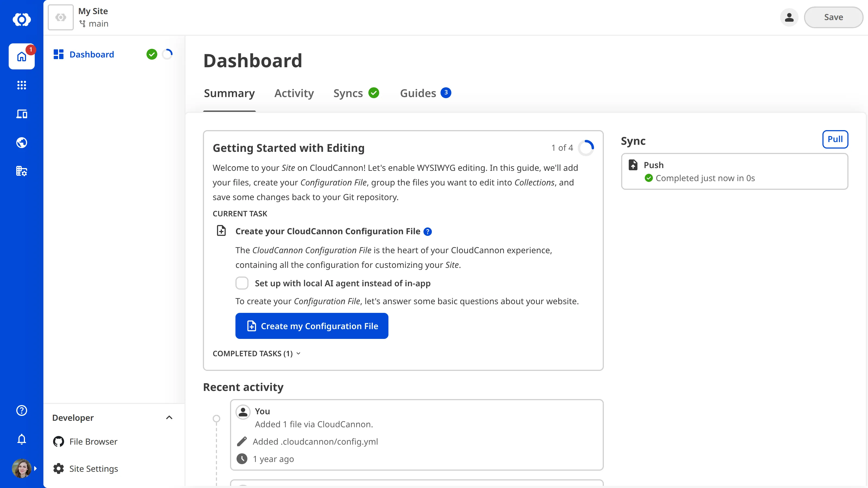Click the Added .cloudcannon/config.yml text
The image size is (868, 488).
click(x=315, y=442)
